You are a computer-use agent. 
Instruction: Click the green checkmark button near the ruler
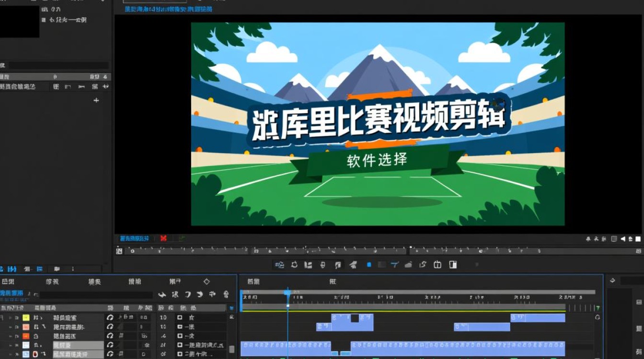181,238
